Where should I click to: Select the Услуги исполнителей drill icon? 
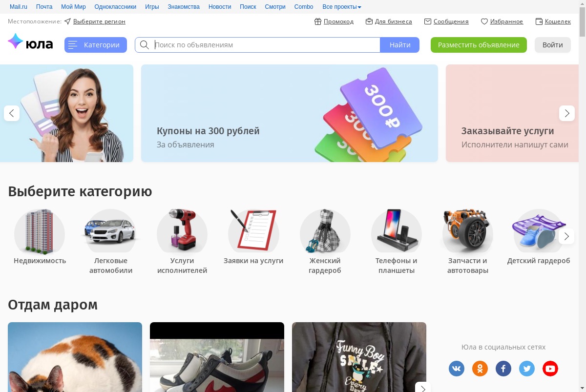click(x=182, y=232)
